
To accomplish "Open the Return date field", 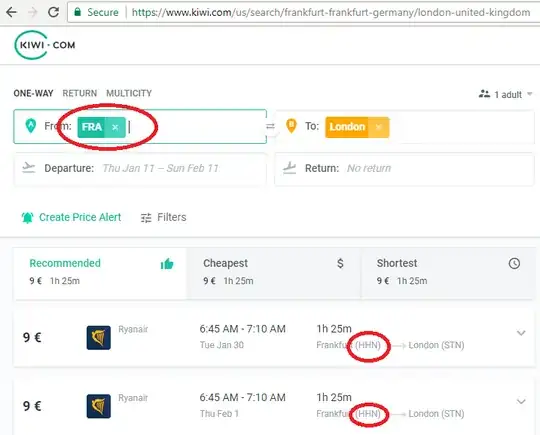I will tap(405, 168).
